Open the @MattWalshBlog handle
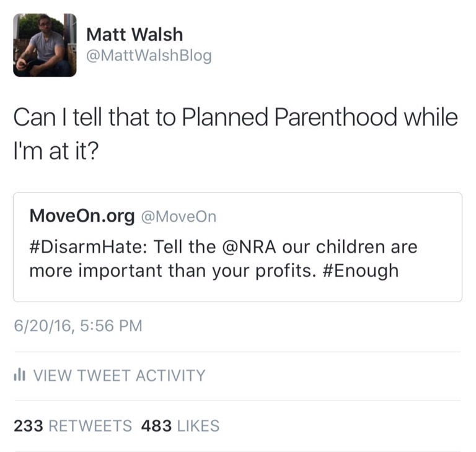476x452 pixels. 149,56
